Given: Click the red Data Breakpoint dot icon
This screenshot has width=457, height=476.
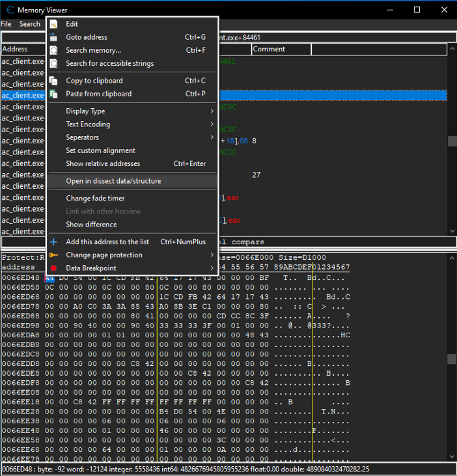Looking at the screenshot, I should pos(54,268).
